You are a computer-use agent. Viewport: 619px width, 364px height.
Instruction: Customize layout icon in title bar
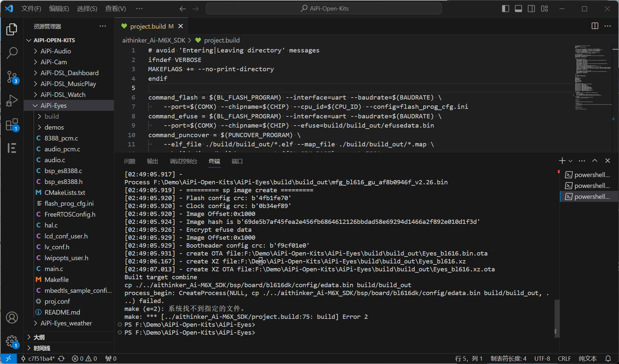[544, 9]
